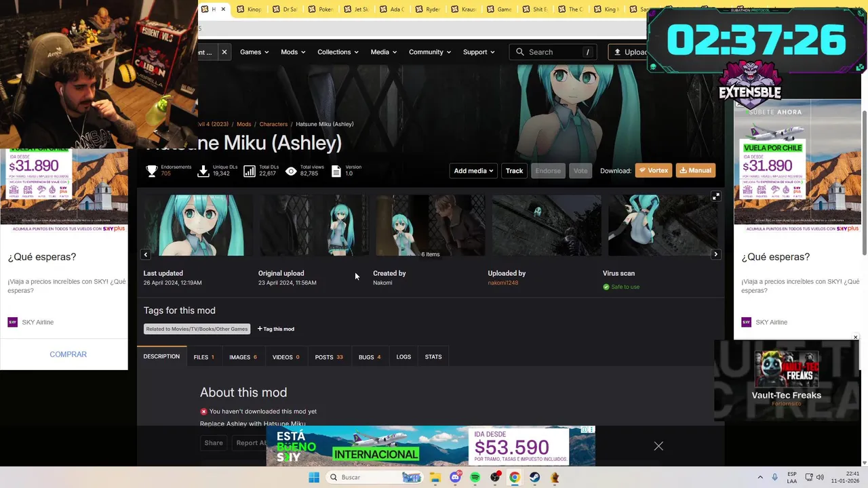Screen dimensions: 868x488
Task: Switch to the FILES tab
Action: [203, 357]
